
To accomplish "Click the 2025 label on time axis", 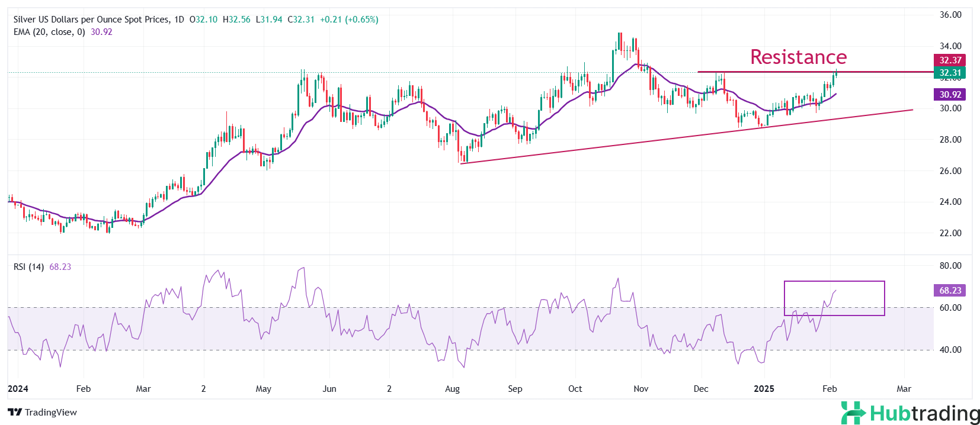I will click(x=764, y=389).
